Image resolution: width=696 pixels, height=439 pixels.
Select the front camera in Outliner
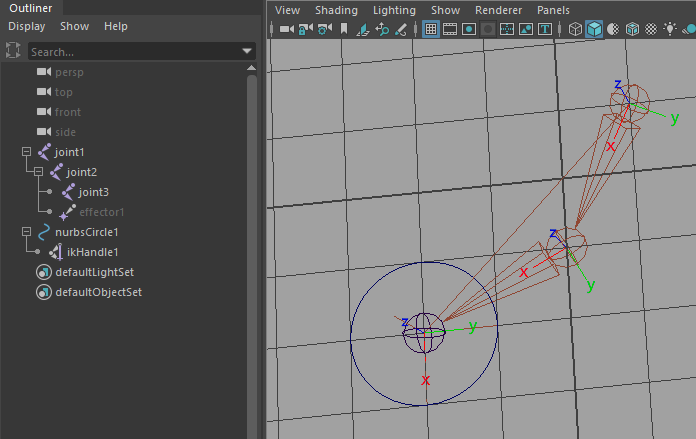[68, 112]
